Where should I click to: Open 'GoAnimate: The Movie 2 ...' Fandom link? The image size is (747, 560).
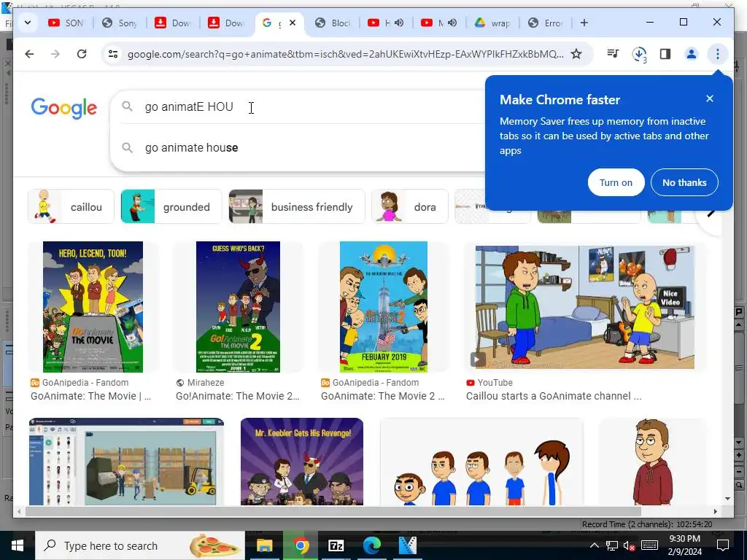point(382,396)
